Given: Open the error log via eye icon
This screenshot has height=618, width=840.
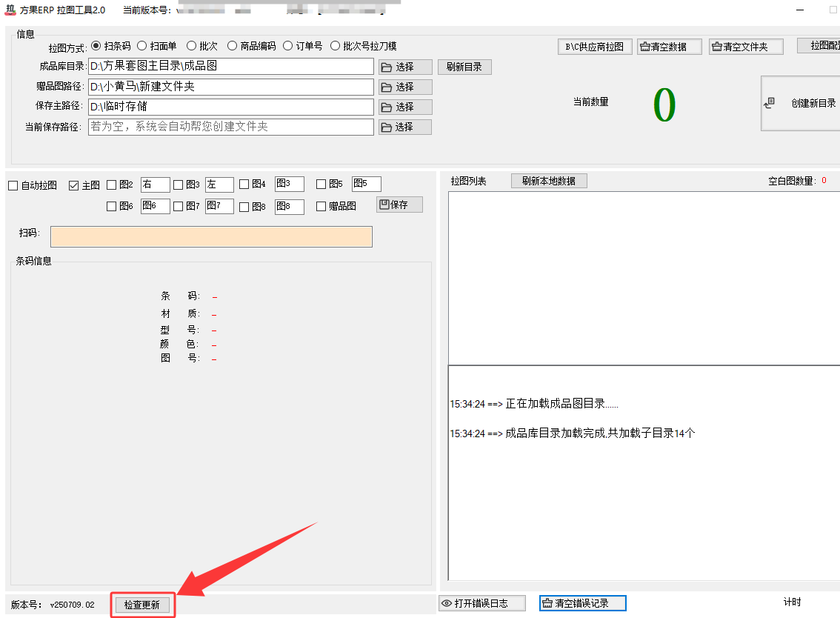Looking at the screenshot, I should point(447,603).
